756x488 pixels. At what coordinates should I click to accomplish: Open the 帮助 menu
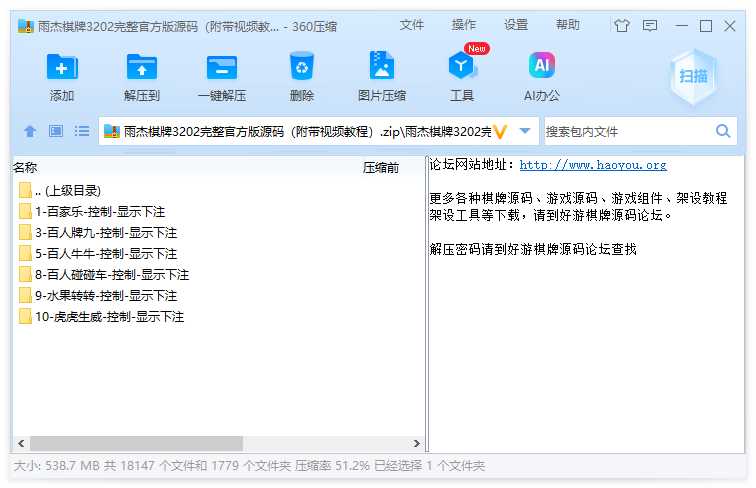tap(567, 25)
